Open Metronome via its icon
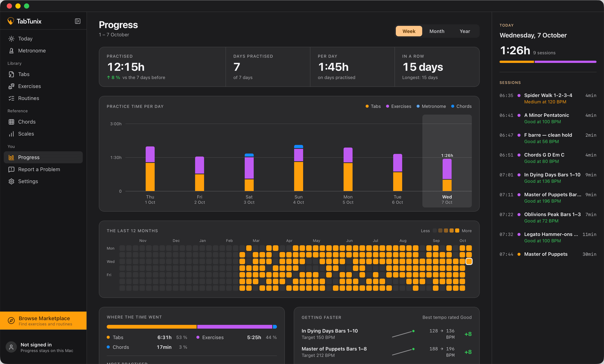The width and height of the screenshot is (604, 364). [11, 51]
